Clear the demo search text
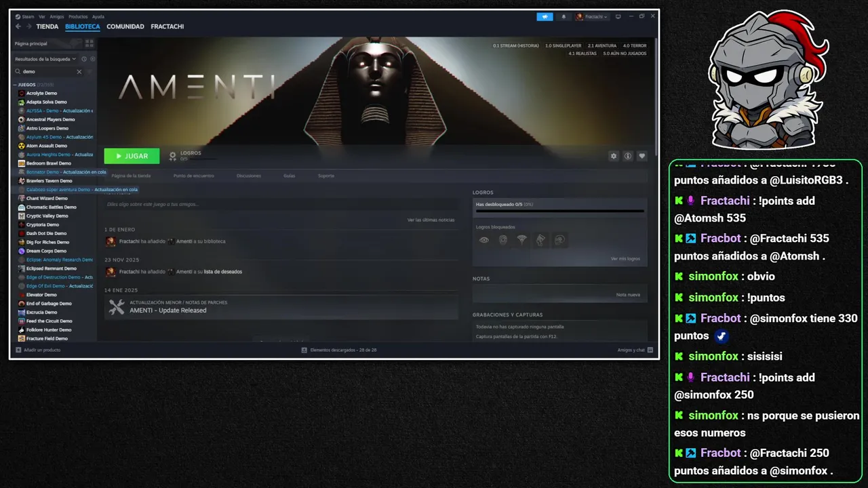The height and width of the screenshot is (488, 868). click(79, 71)
